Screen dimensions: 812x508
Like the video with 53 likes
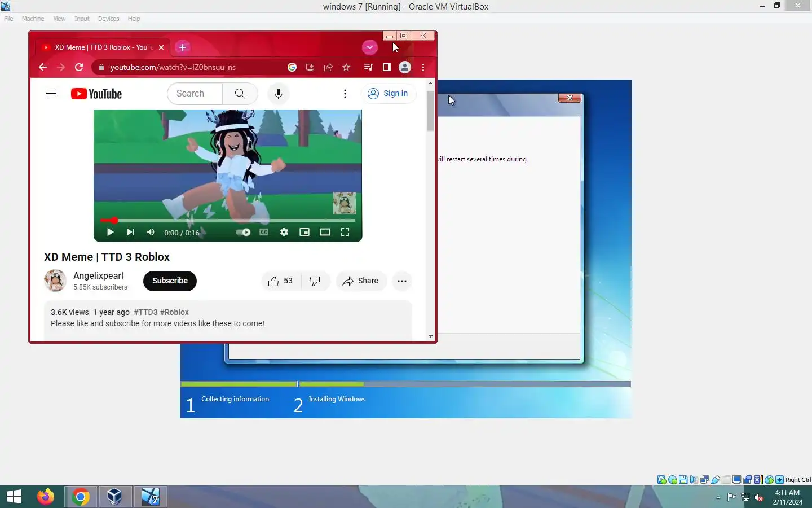[281, 281]
